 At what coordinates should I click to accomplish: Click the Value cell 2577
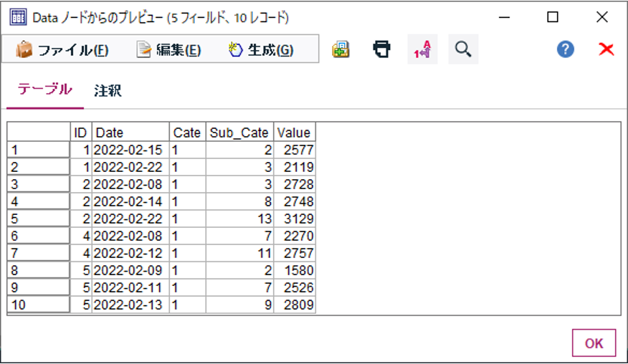point(295,150)
